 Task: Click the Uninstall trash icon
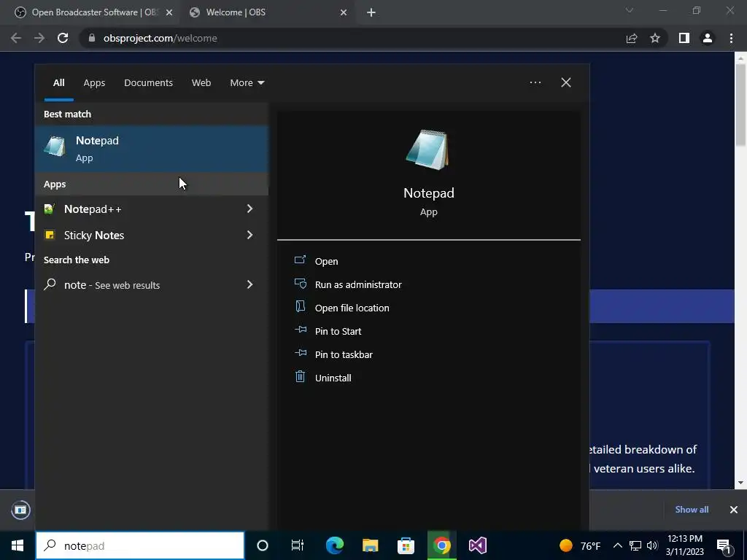pyautogui.click(x=300, y=377)
